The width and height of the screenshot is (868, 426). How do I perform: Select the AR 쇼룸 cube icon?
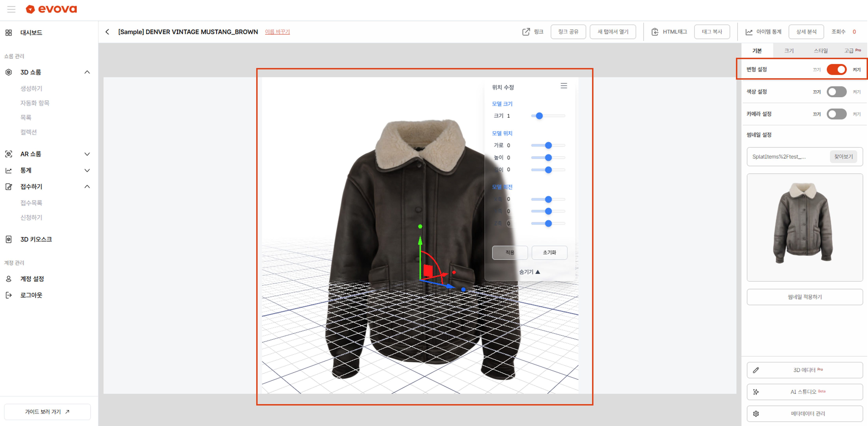[x=8, y=154]
